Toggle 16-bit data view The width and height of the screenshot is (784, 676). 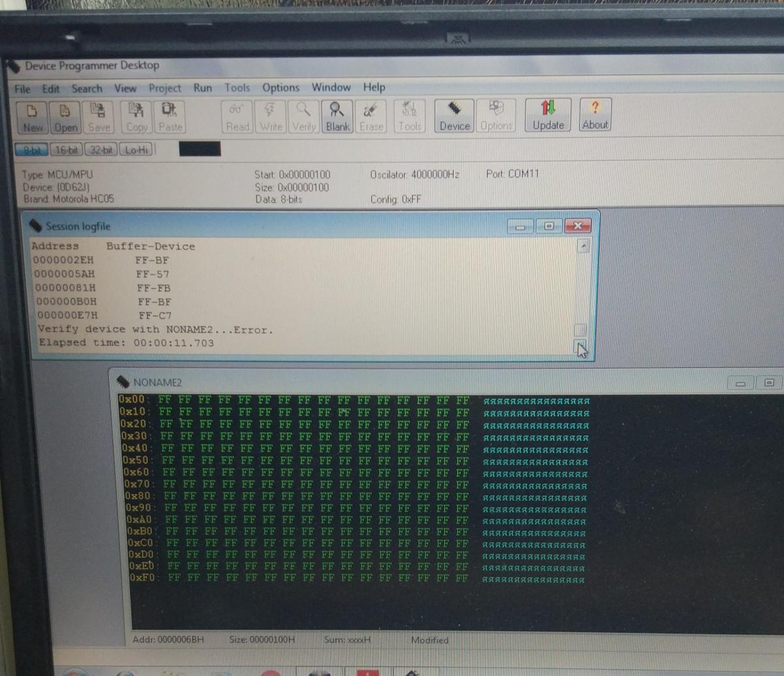66,150
